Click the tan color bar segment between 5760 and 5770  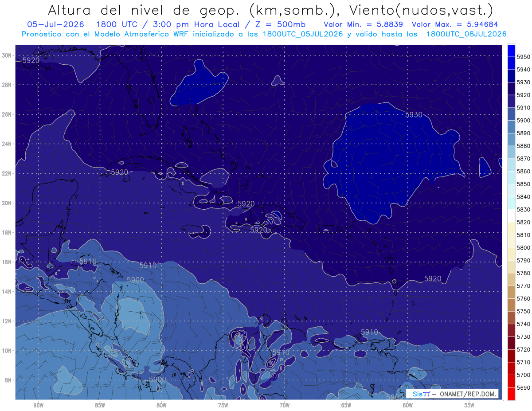click(511, 292)
